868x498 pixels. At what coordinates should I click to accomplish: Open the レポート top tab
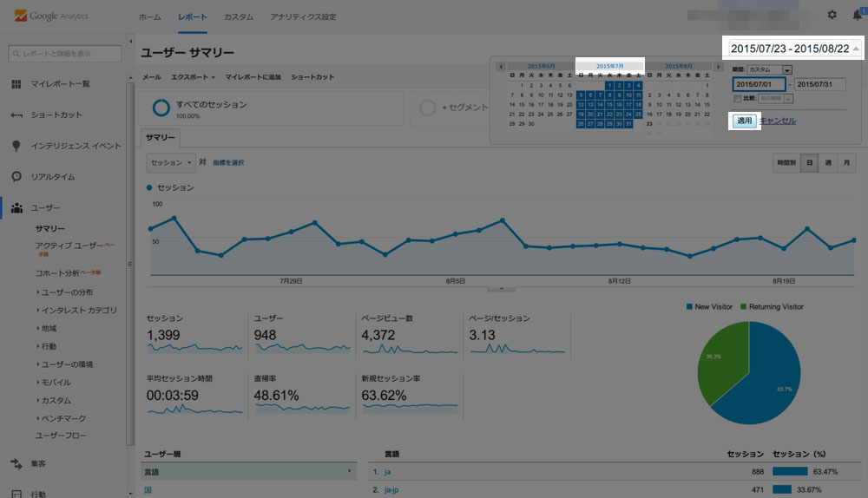[x=193, y=17]
